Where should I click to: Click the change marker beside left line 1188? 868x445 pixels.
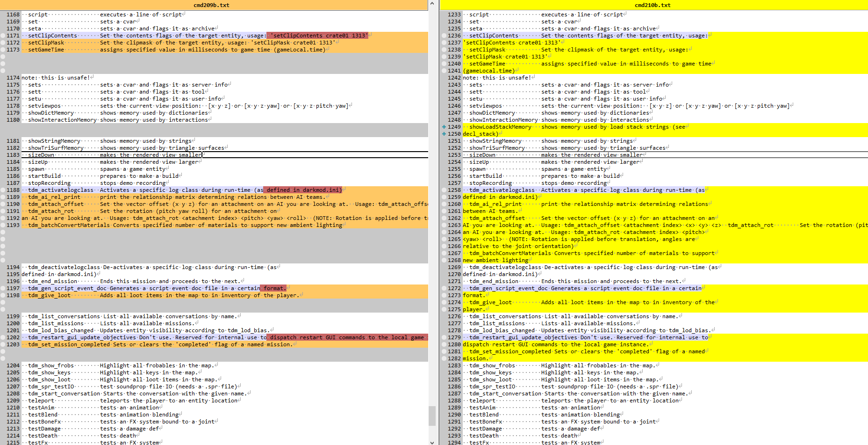tap(3, 190)
